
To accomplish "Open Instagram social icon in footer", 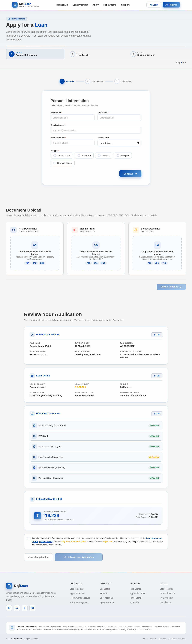I will point(32,608).
